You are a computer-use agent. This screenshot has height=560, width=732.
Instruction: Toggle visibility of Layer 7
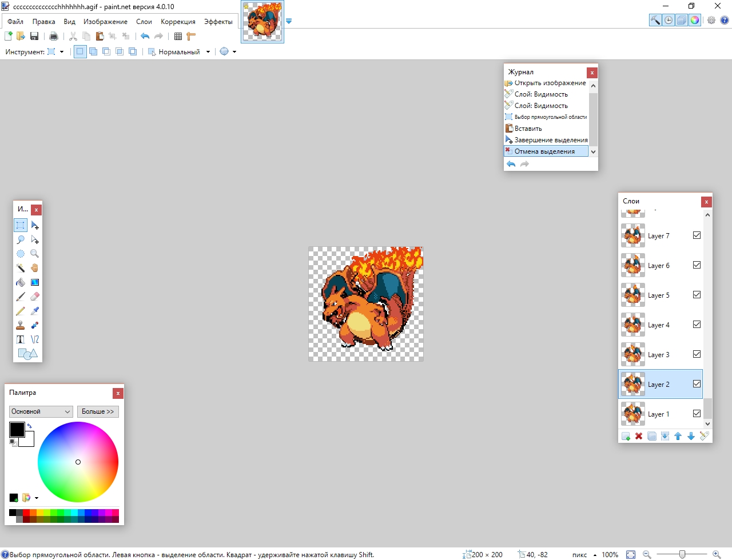pyautogui.click(x=697, y=235)
